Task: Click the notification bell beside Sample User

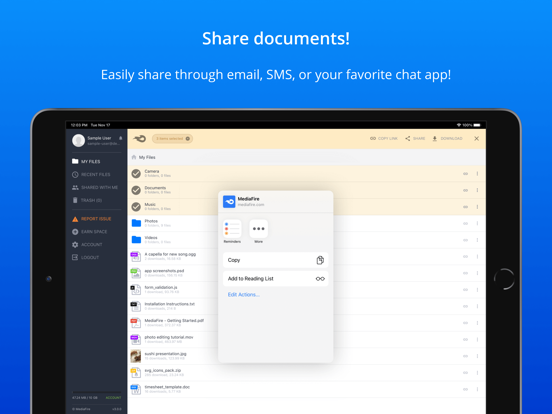Action: pyautogui.click(x=120, y=138)
